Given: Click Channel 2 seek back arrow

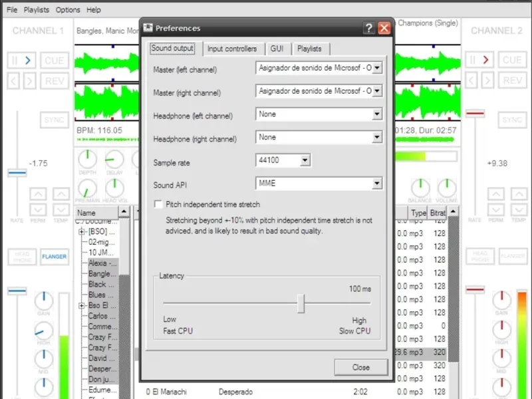Looking at the screenshot, I should click(471, 80).
